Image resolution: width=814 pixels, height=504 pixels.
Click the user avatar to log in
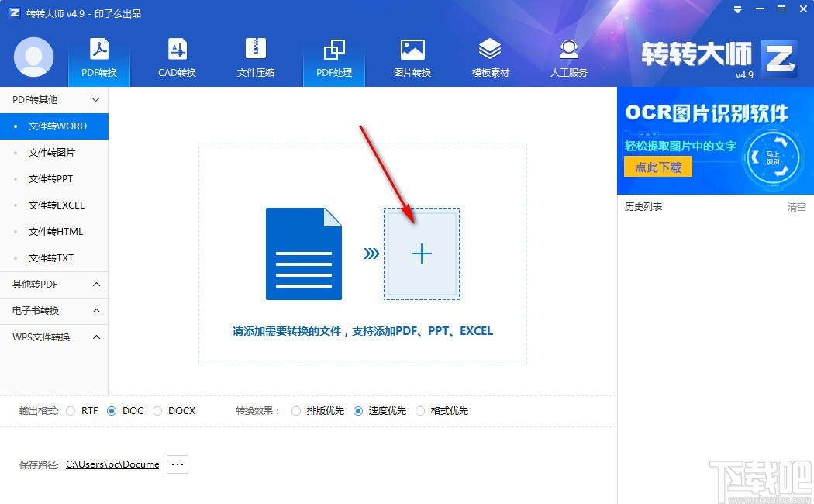coord(33,58)
